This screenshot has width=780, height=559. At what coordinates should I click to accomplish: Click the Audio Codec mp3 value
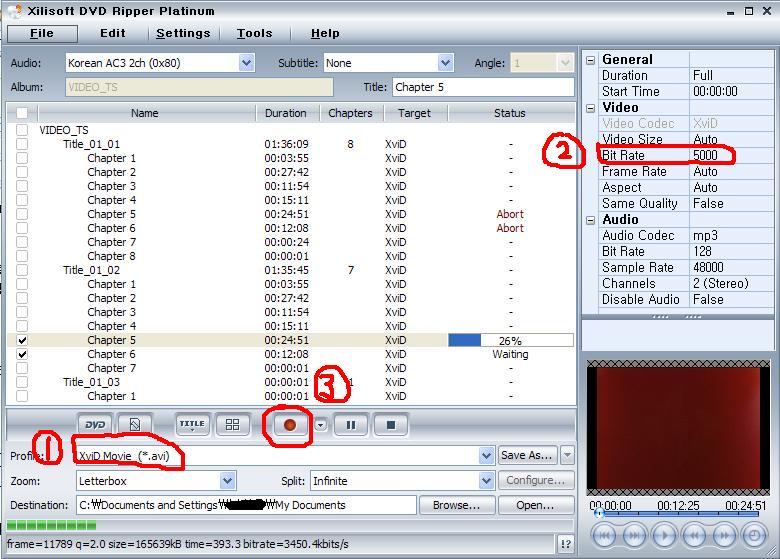click(705, 235)
